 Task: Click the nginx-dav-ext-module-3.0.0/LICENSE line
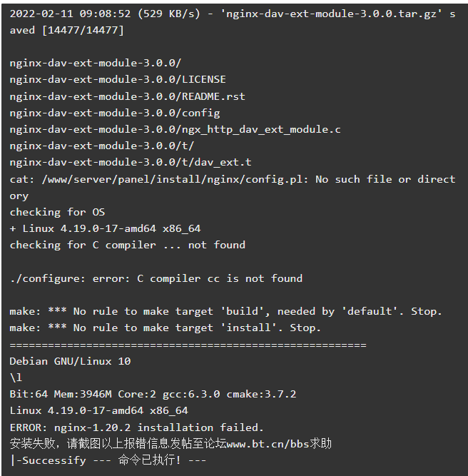[x=118, y=79]
